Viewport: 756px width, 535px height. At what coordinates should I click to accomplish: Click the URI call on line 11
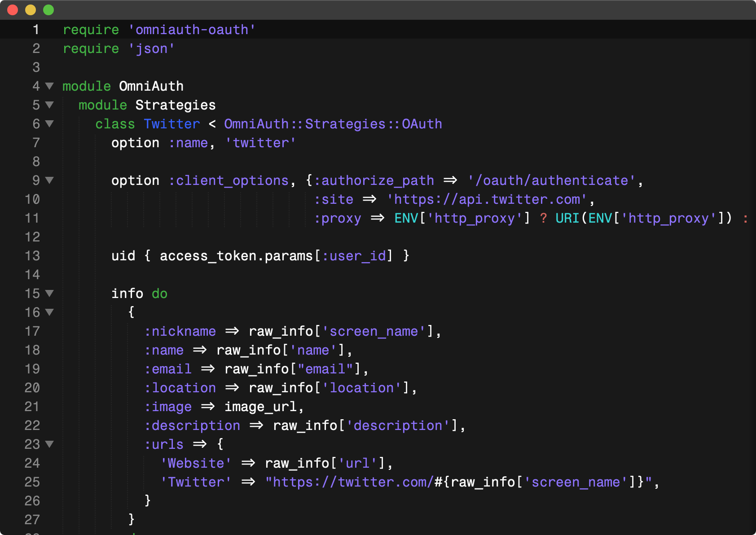point(567,218)
